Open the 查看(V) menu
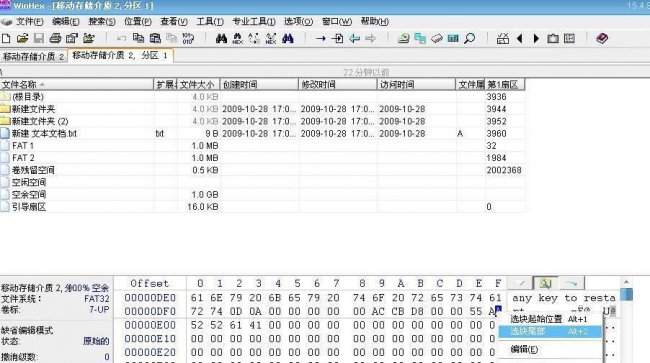 [174, 22]
